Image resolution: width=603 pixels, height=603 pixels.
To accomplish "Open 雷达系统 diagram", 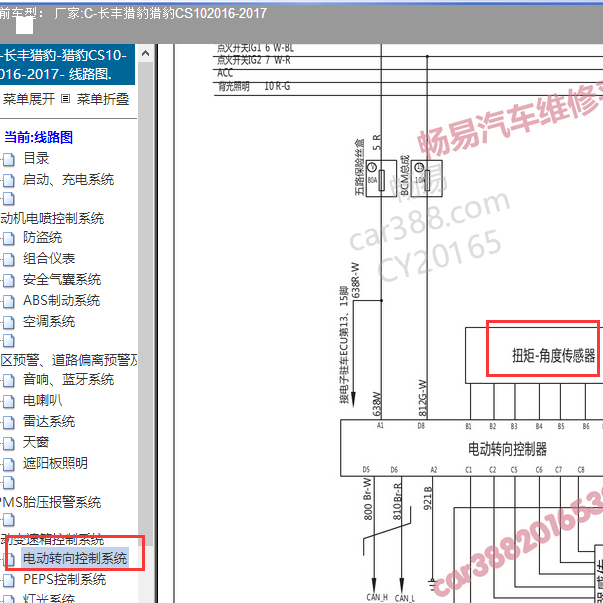I will [49, 421].
